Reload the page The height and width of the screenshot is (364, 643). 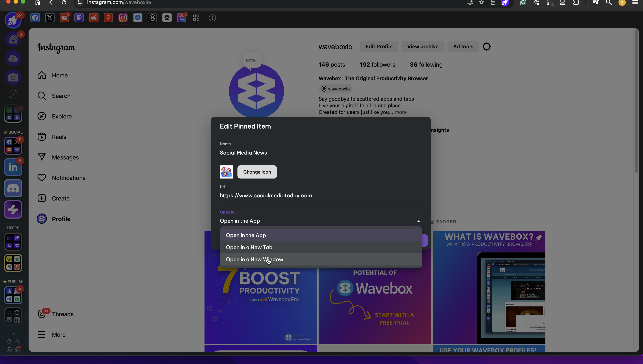coord(64,3)
